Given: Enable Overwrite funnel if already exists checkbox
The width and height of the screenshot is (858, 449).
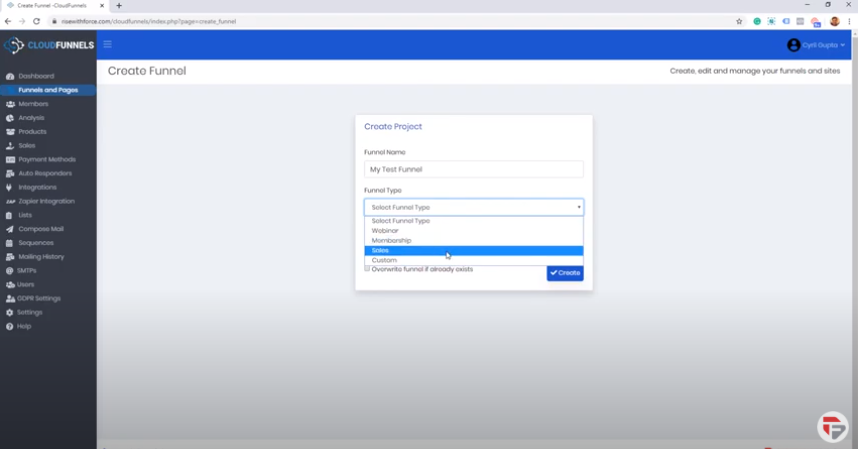Looking at the screenshot, I should point(367,269).
